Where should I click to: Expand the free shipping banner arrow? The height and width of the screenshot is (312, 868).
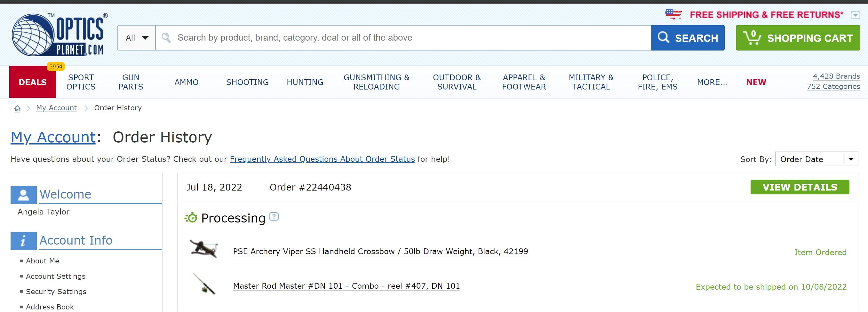855,15
